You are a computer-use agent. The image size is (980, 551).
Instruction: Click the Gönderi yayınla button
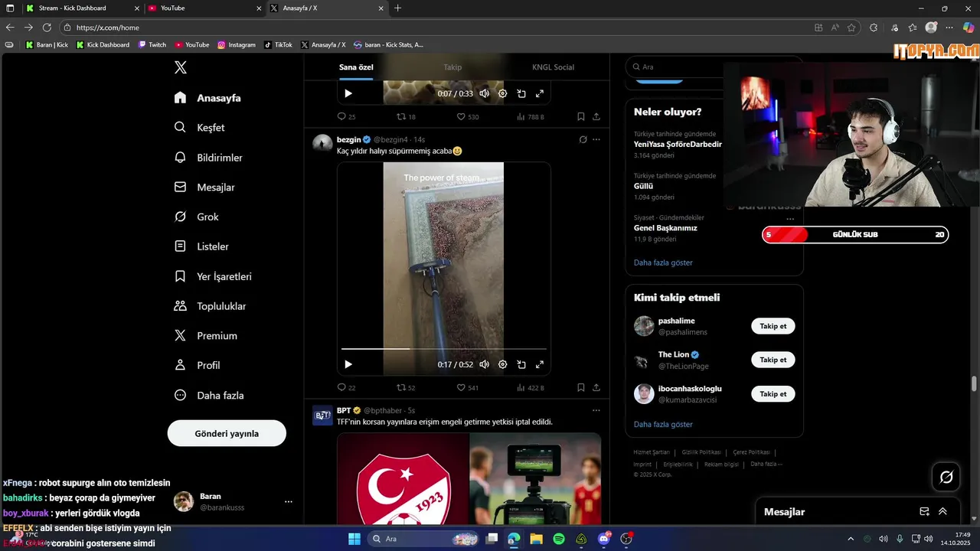click(227, 433)
